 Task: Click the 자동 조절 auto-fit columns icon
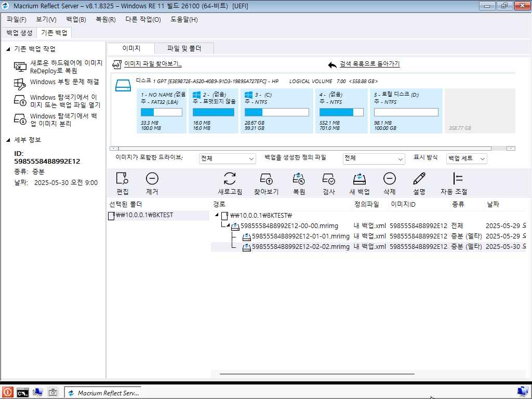tap(458, 179)
